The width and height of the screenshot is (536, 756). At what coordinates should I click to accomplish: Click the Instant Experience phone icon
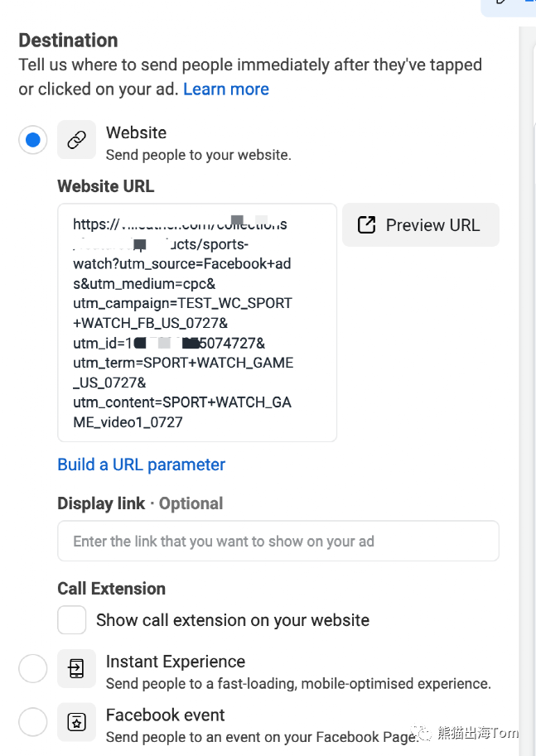[76, 668]
